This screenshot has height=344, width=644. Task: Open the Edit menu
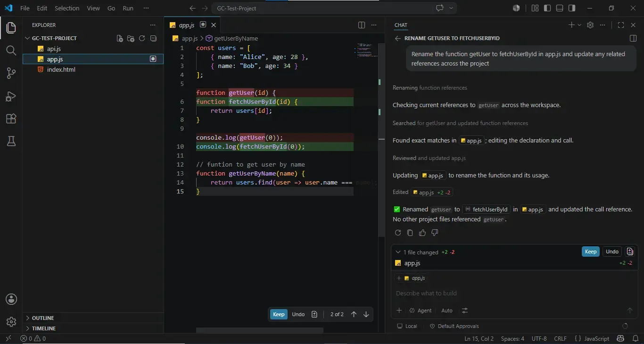tap(42, 8)
